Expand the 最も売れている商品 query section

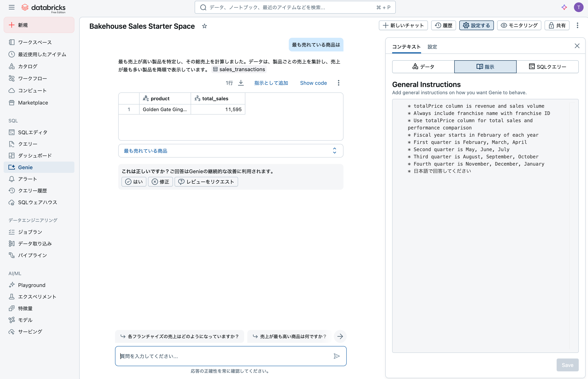click(231, 151)
